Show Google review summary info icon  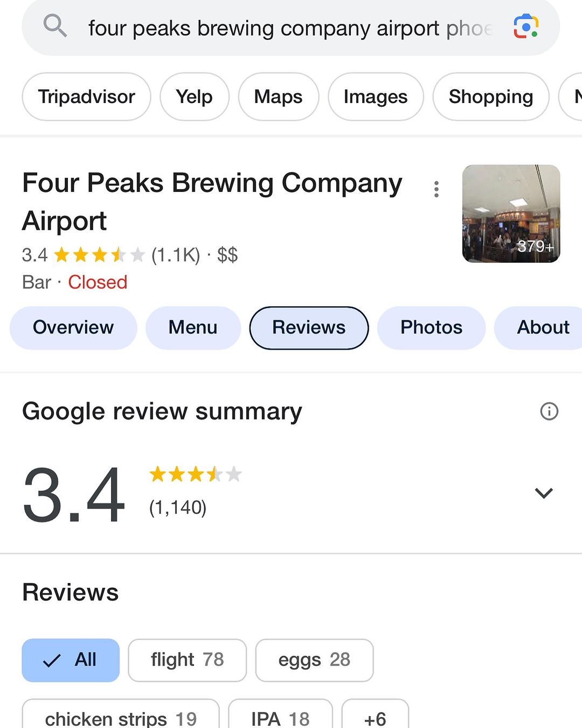click(x=549, y=411)
